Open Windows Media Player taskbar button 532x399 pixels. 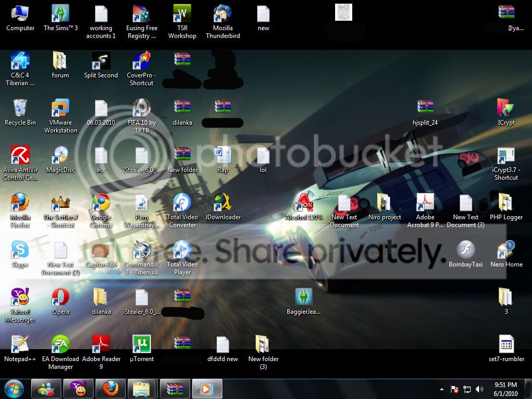[207, 389]
